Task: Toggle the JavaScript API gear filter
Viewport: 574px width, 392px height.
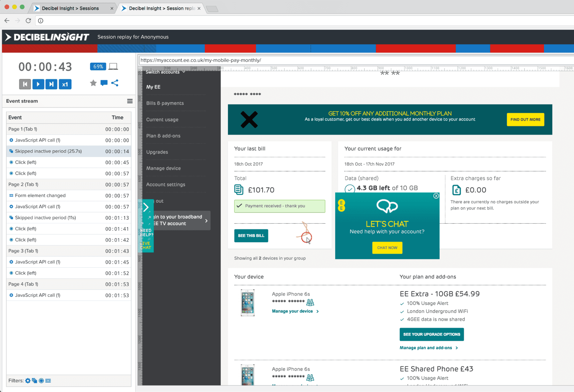Action: pos(28,381)
